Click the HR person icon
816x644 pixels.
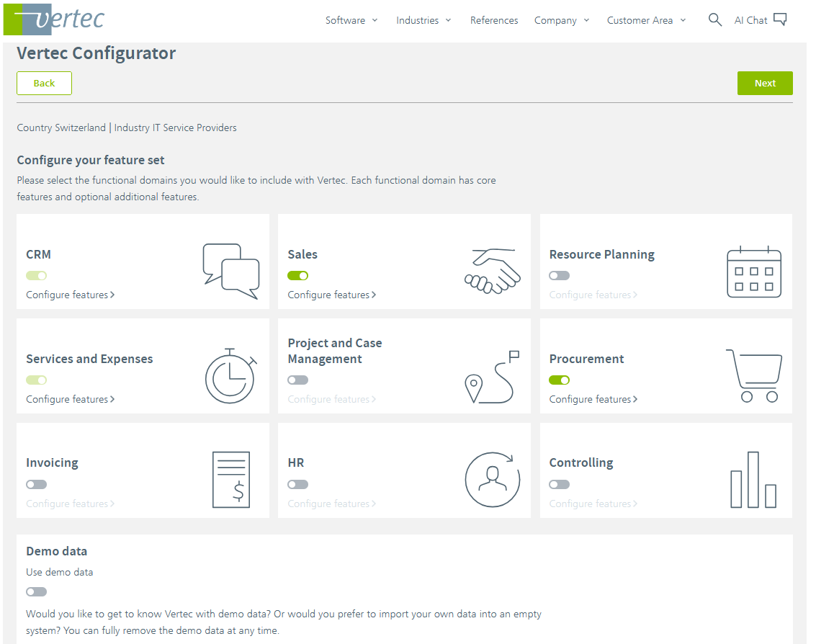[x=493, y=480]
